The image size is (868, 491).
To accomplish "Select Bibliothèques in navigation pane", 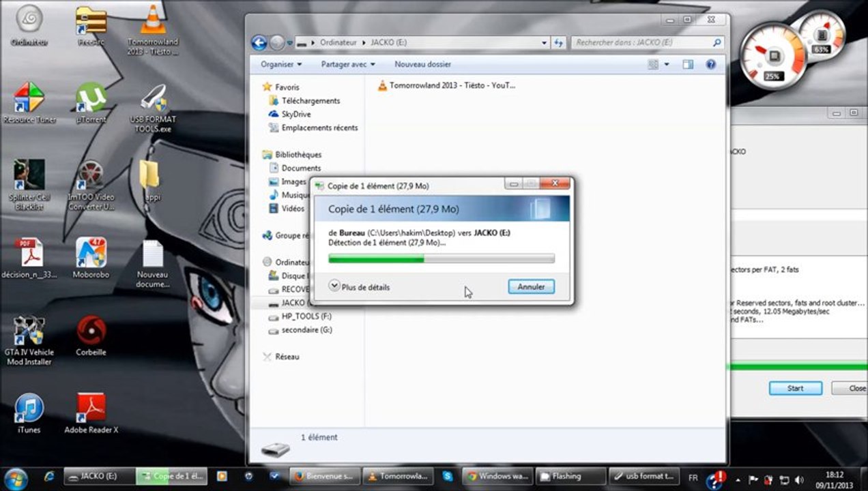I will tap(298, 155).
